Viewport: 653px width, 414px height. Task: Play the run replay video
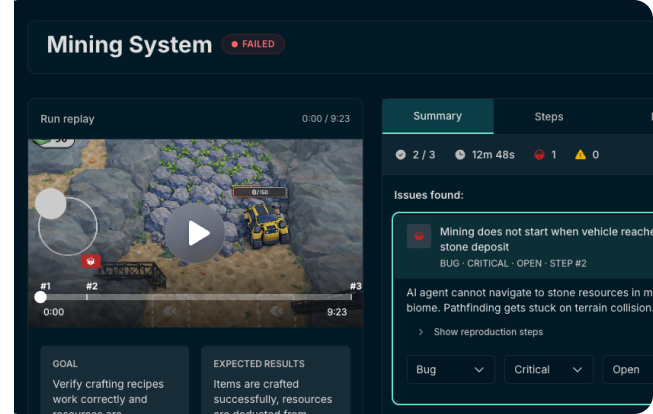click(x=195, y=234)
